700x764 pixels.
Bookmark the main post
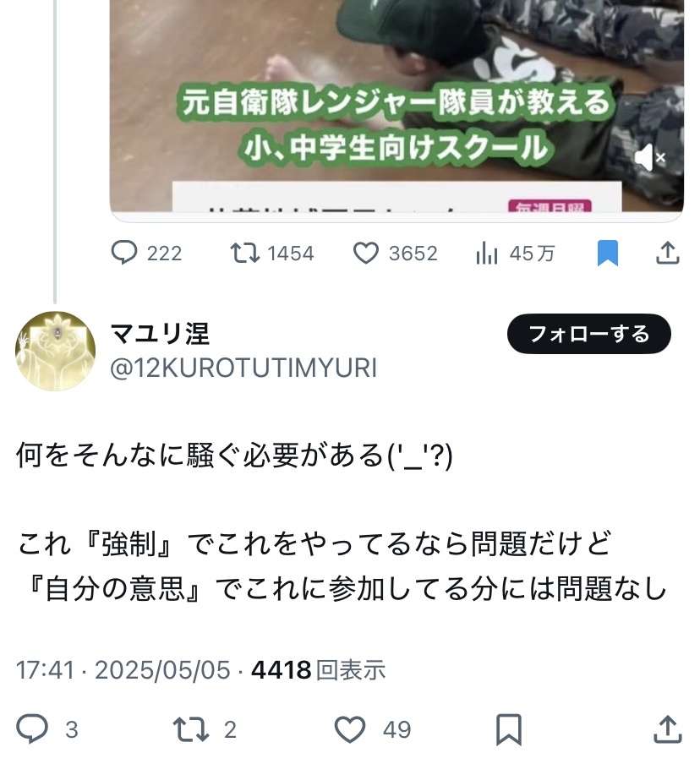[508, 729]
